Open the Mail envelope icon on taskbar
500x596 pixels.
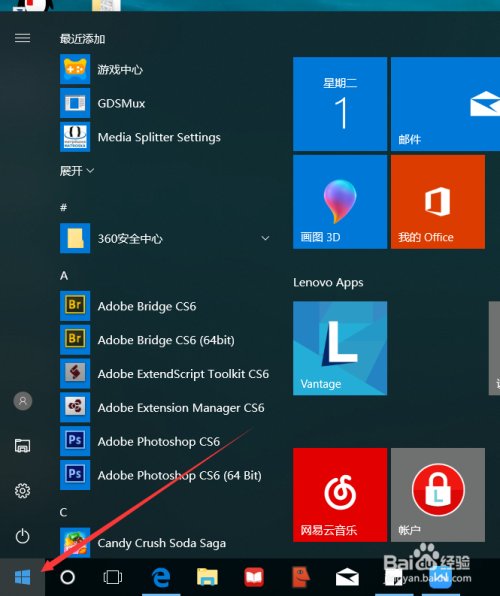coord(347,577)
